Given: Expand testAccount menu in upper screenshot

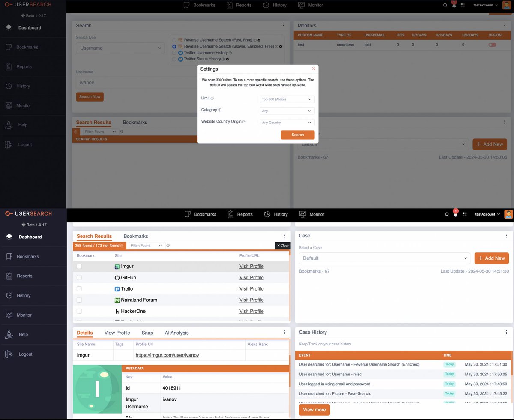Looking at the screenshot, I should click(x=486, y=5).
